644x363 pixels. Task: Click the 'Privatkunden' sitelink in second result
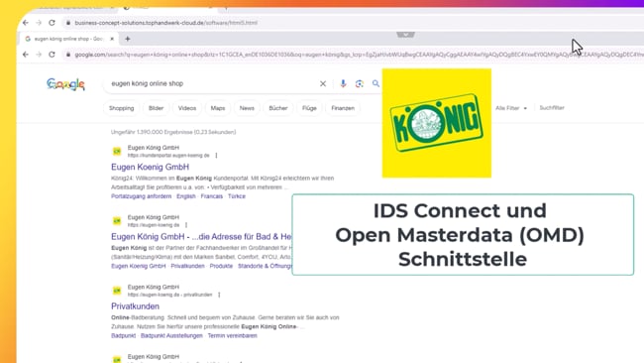click(187, 266)
